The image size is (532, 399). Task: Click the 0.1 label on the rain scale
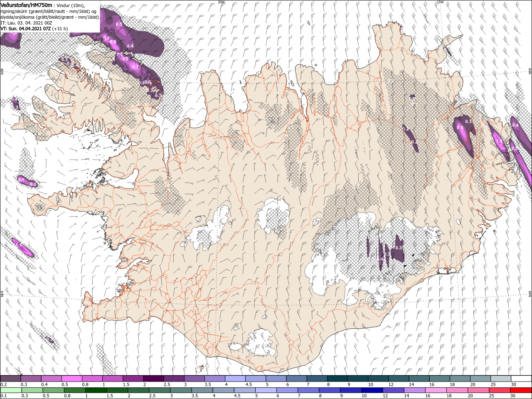coord(4,396)
